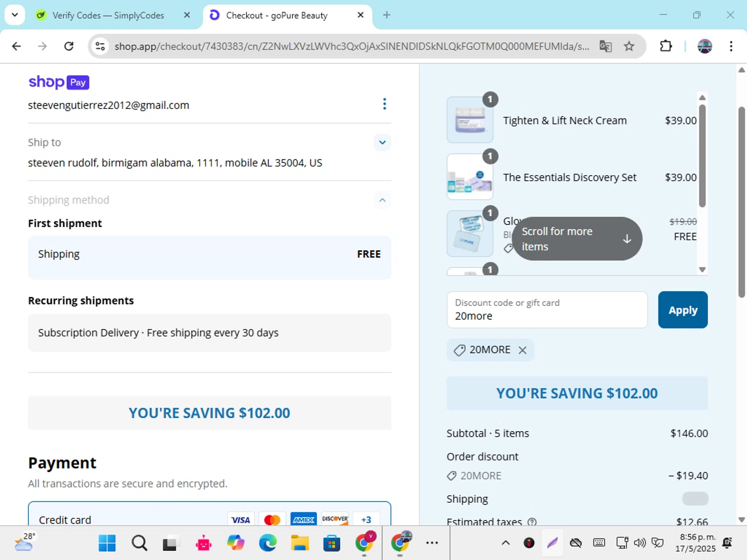This screenshot has height=560, width=747.
Task: Launch Microsoft Edge from the taskbar
Action: 267,543
